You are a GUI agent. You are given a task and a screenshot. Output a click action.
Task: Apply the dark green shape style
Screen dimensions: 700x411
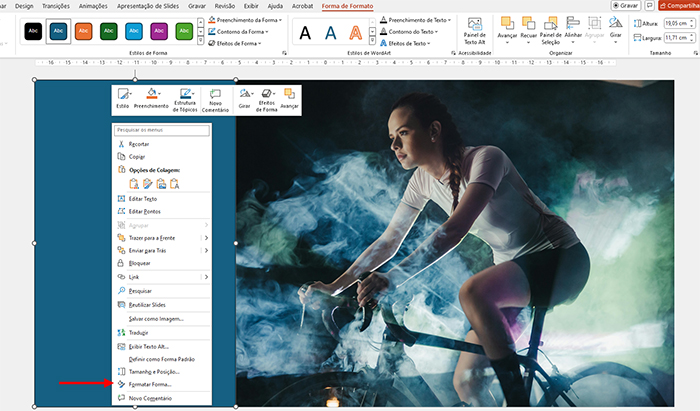pyautogui.click(x=108, y=31)
